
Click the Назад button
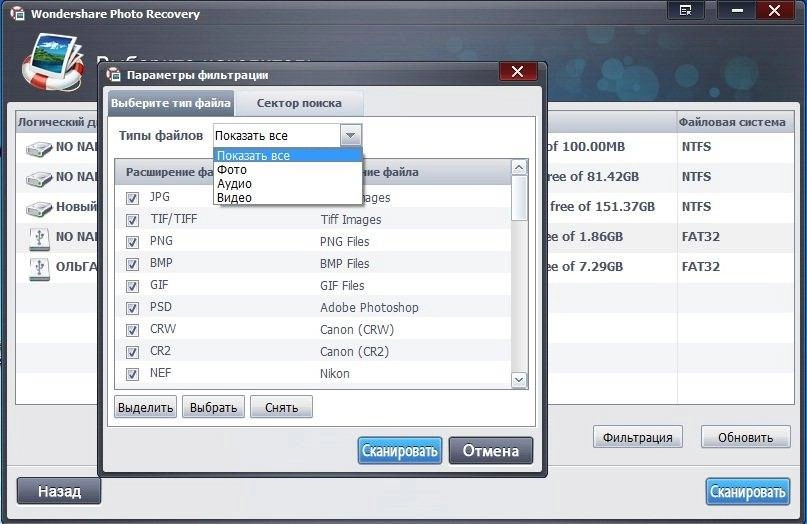click(x=59, y=491)
